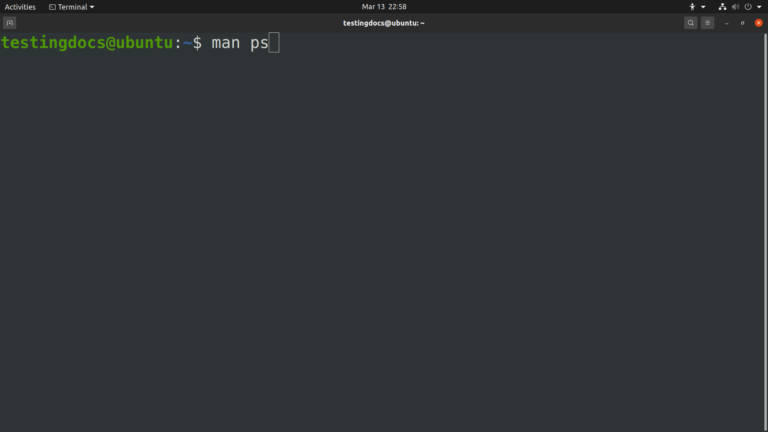Open the Mar 13 22:58 clock calendar
The image size is (768, 432).
384,7
